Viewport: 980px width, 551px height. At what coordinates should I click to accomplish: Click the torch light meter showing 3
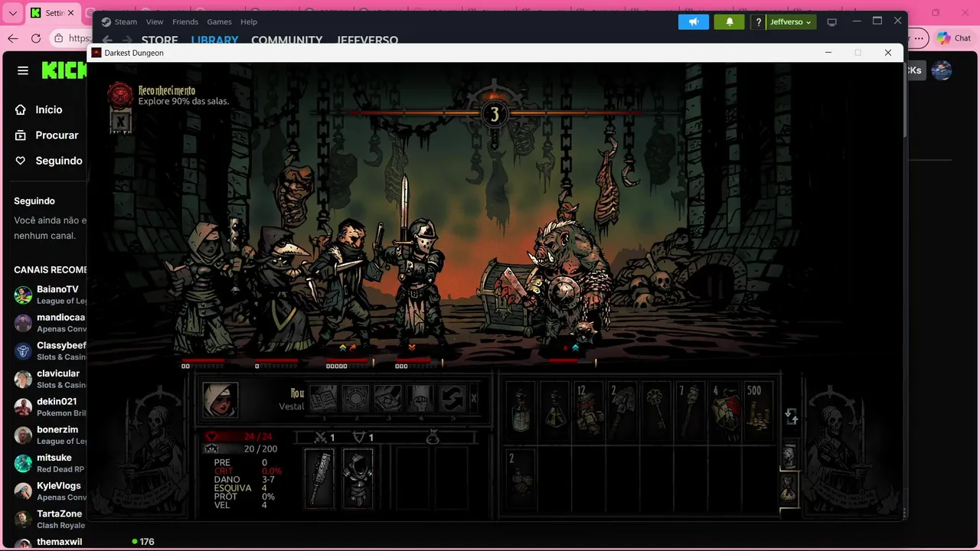pos(494,114)
